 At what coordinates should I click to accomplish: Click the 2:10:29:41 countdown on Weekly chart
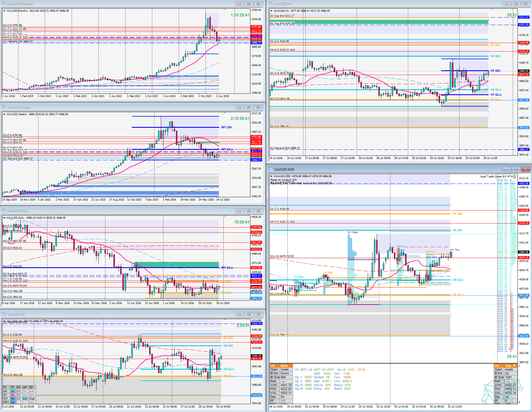pyautogui.click(x=240, y=119)
